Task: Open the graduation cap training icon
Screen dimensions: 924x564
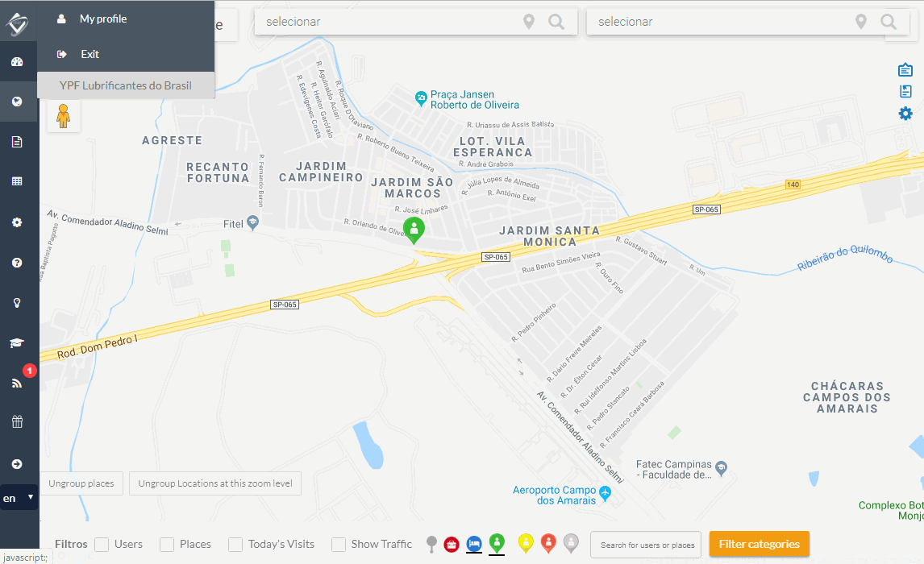Action: (17, 342)
